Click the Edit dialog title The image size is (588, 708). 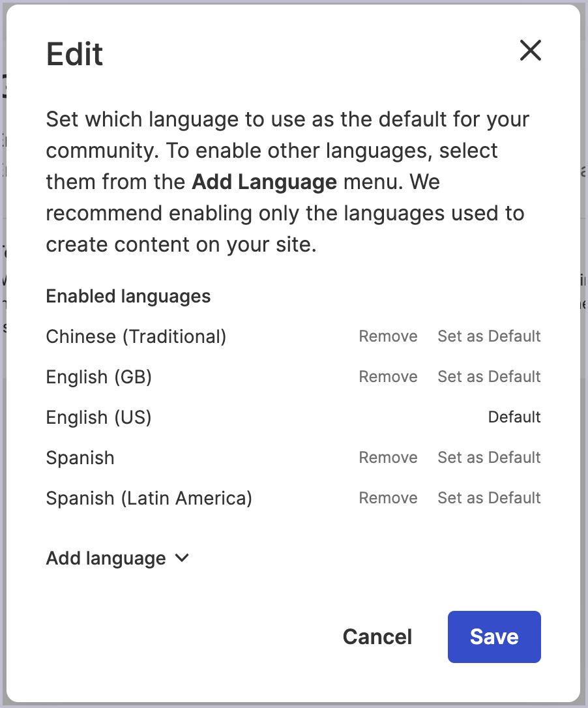pos(75,54)
